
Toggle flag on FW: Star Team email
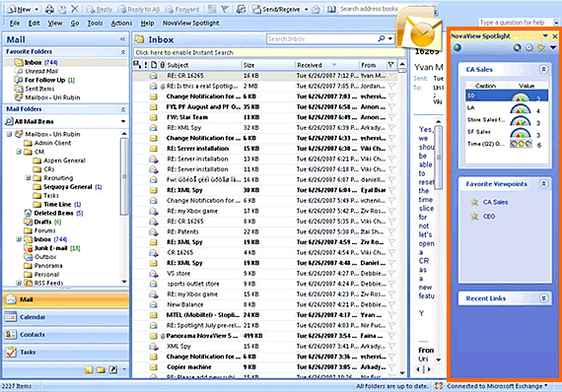point(392,117)
